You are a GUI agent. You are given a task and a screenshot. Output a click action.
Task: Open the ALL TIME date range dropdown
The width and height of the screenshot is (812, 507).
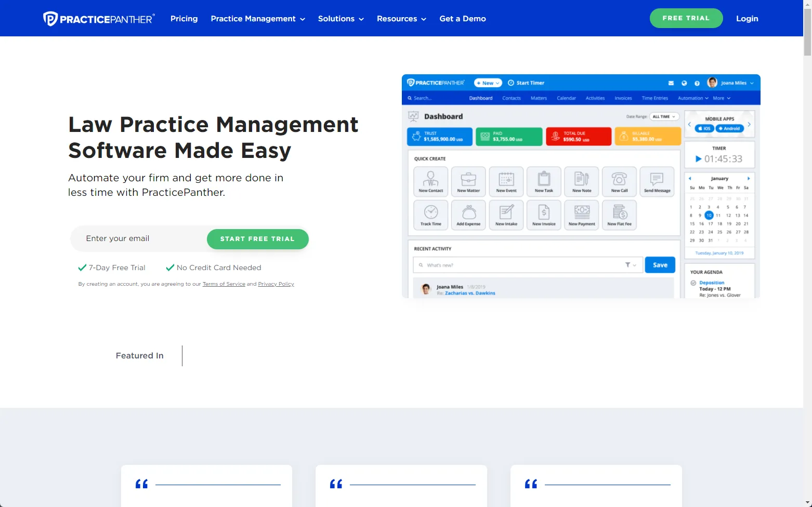tap(664, 117)
